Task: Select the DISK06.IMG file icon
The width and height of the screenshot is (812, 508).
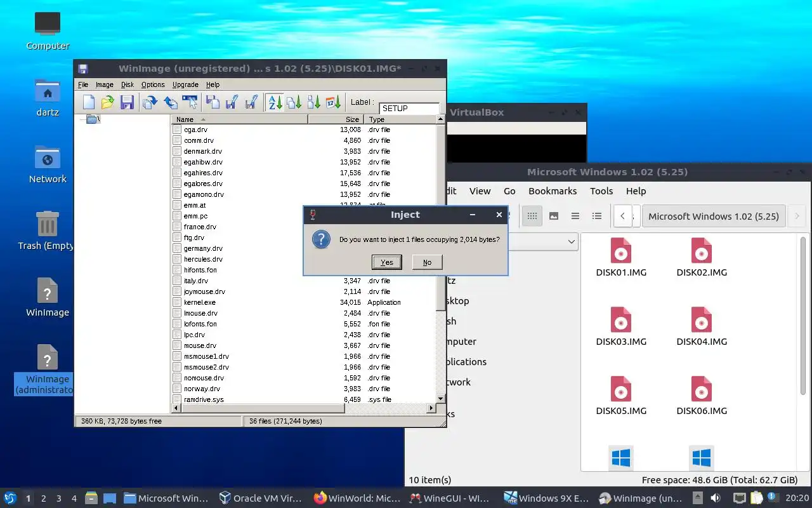Action: click(x=702, y=389)
